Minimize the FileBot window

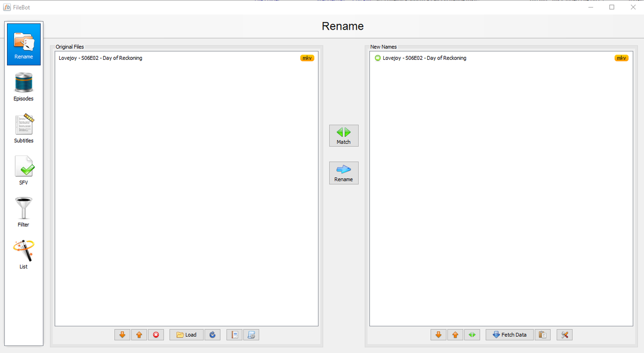pyautogui.click(x=590, y=7)
